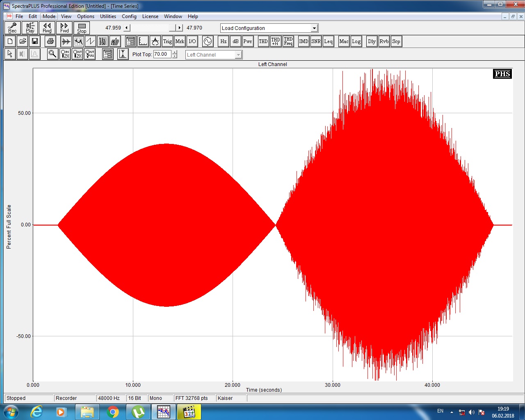This screenshot has height=420, width=525.
Task: Click the Zoom Out Full icon
Action: [90, 54]
